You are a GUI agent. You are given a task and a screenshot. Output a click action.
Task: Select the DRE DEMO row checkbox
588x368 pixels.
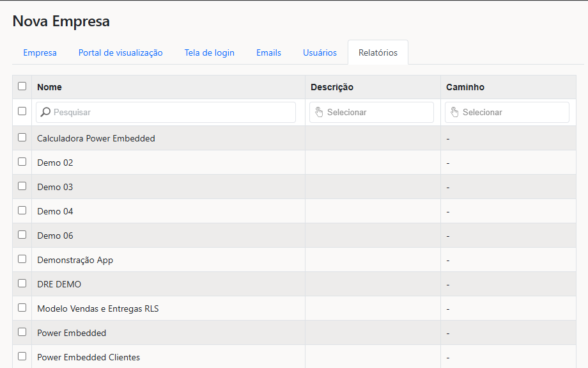click(x=22, y=284)
